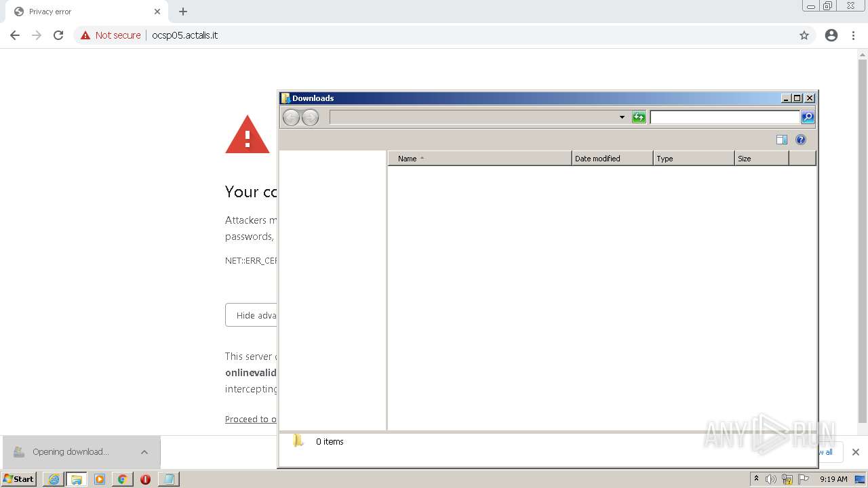
Task: Refresh the Downloads folder
Action: coord(639,117)
